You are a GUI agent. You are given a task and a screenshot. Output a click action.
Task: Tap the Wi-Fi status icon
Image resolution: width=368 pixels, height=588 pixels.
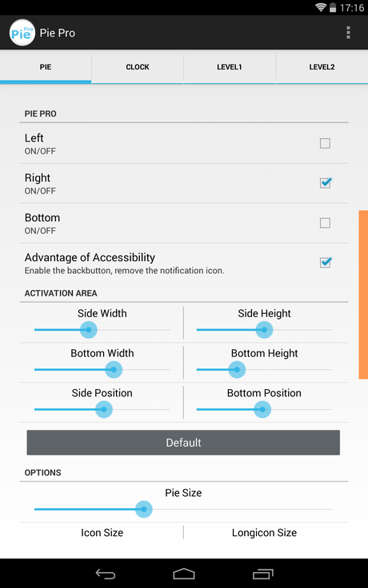tap(321, 7)
